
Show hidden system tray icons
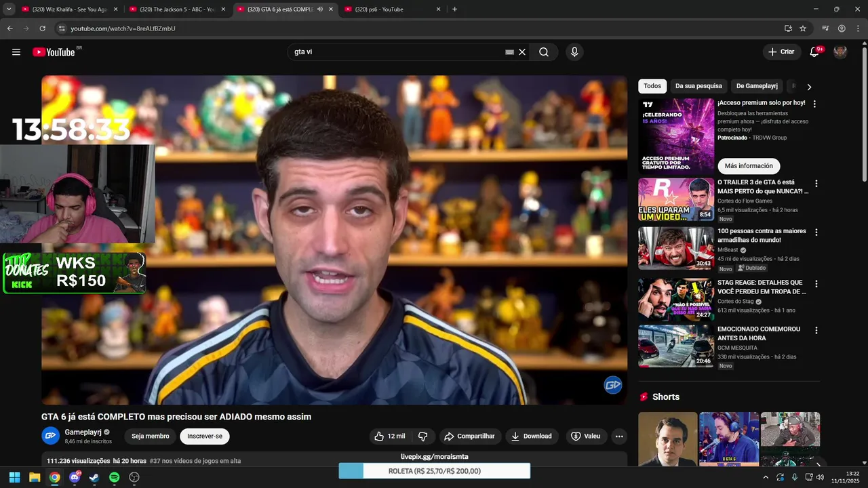(766, 477)
